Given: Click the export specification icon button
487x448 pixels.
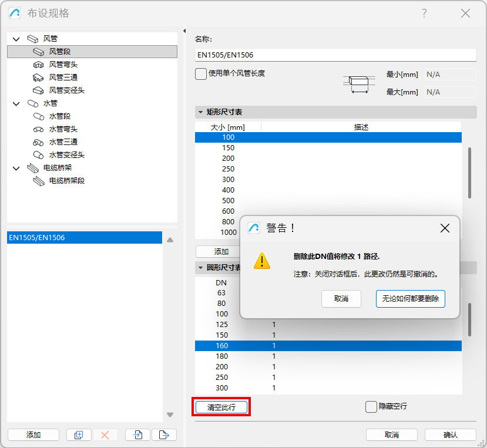Looking at the screenshot, I should tap(164, 435).
